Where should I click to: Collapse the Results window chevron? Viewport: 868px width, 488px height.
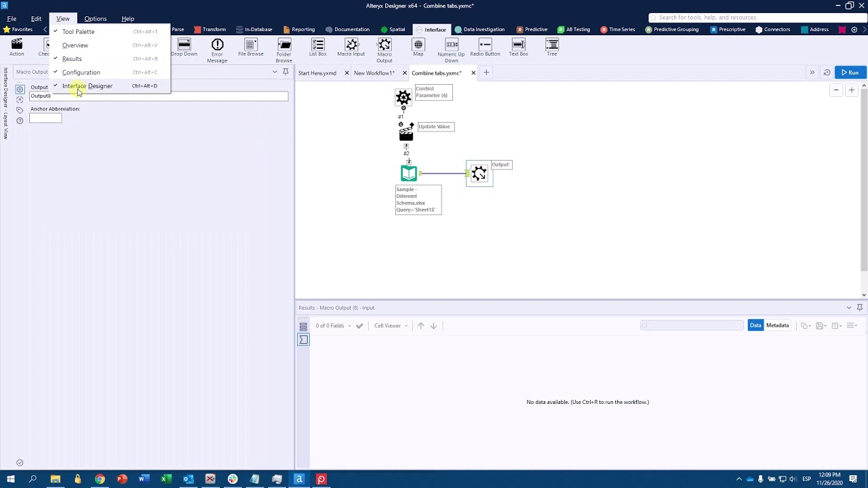click(849, 308)
